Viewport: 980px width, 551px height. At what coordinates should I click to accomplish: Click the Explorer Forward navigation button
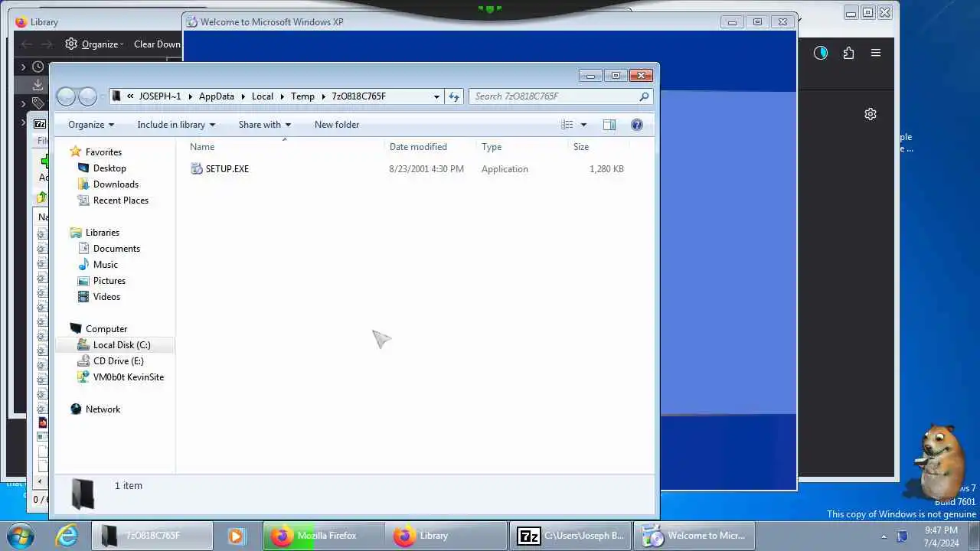pyautogui.click(x=87, y=96)
